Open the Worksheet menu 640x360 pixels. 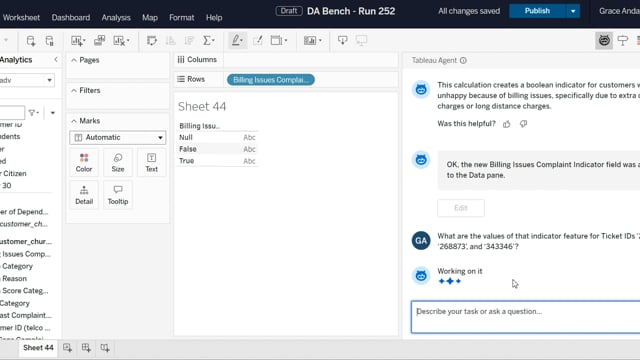21,18
